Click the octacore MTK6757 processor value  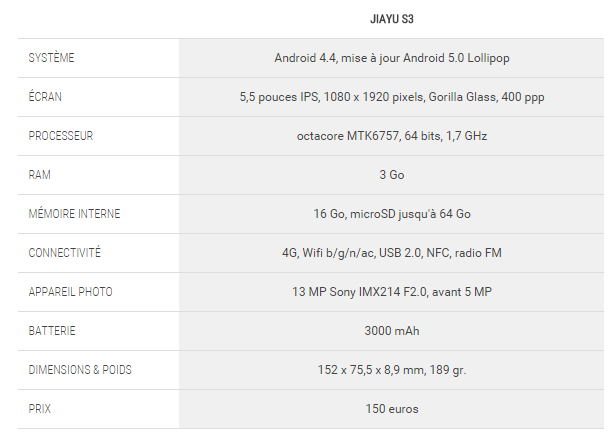[x=392, y=136]
